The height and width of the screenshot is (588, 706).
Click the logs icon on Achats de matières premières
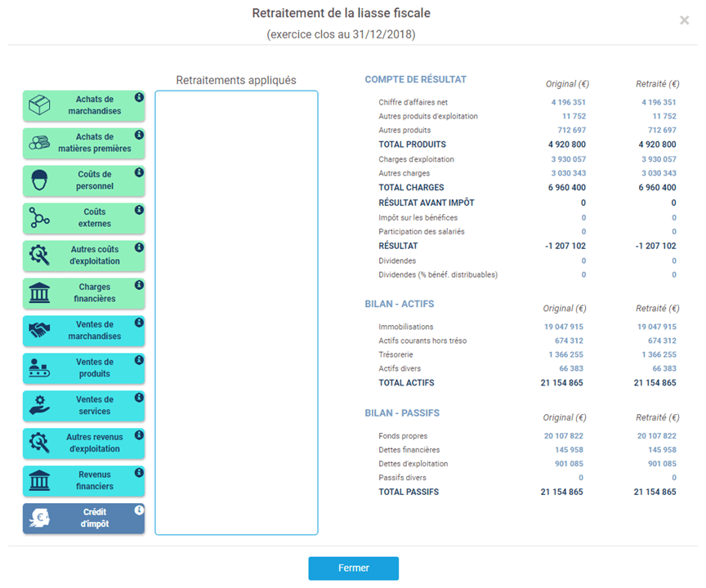click(x=39, y=143)
